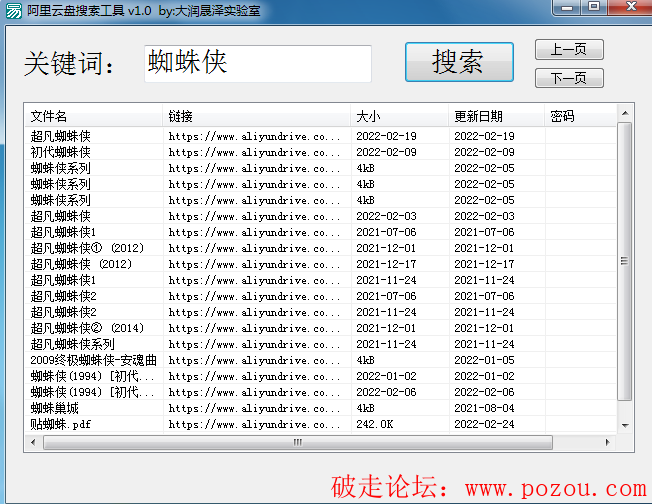Image resolution: width=652 pixels, height=504 pixels.
Task: Click the vertical scrollbar up arrow
Action: (625, 113)
